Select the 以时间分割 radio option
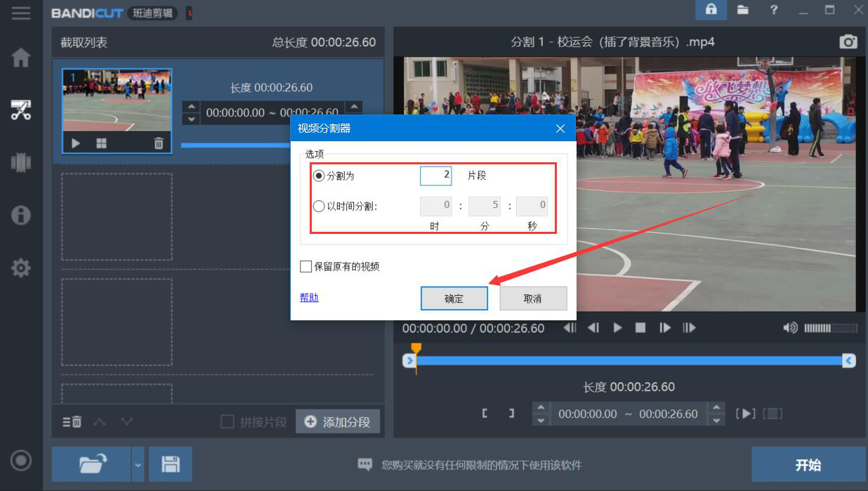This screenshot has height=491, width=868. (319, 207)
